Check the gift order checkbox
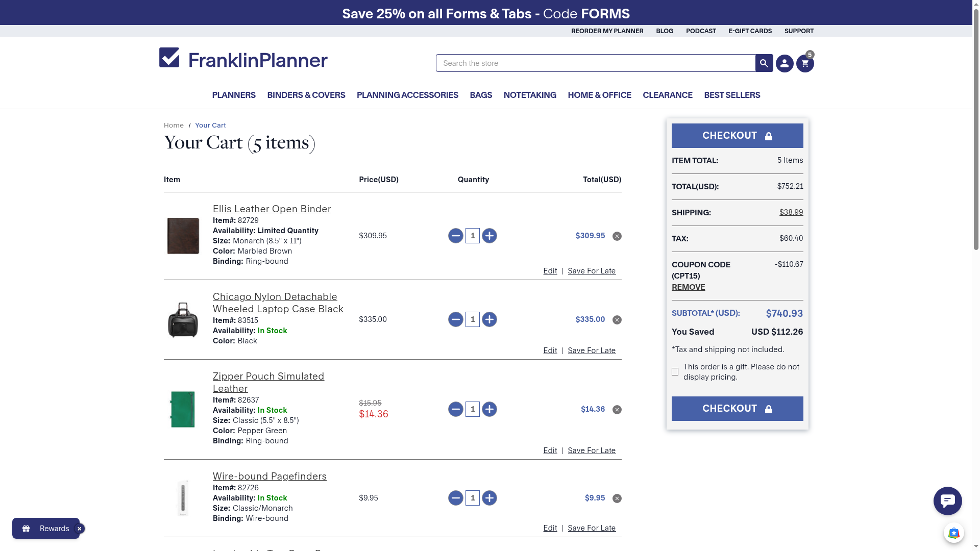 (x=675, y=372)
